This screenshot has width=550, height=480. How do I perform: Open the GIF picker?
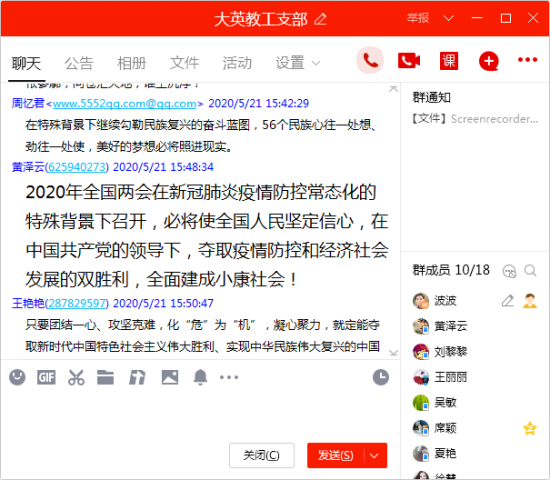pos(46,378)
